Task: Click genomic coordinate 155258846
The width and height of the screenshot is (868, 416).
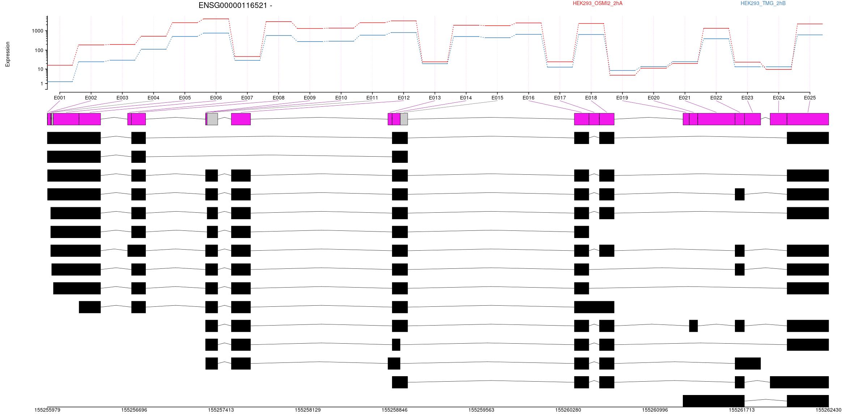Action: point(395,410)
